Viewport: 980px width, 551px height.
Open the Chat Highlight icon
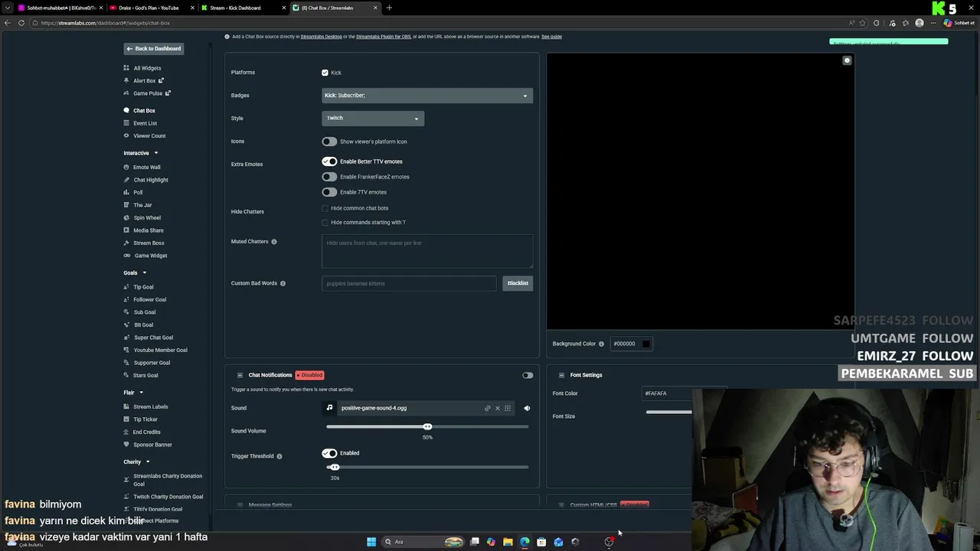tap(126, 180)
